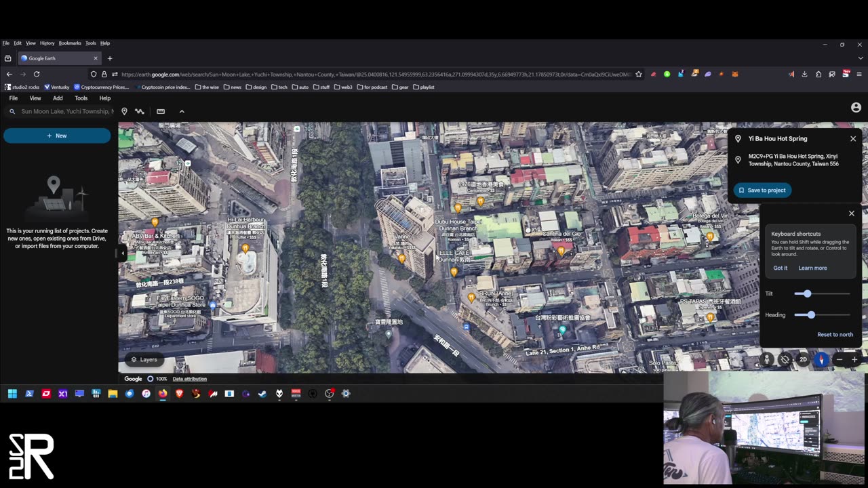The image size is (868, 488).
Task: Click the browser back arrow
Action: (9, 74)
